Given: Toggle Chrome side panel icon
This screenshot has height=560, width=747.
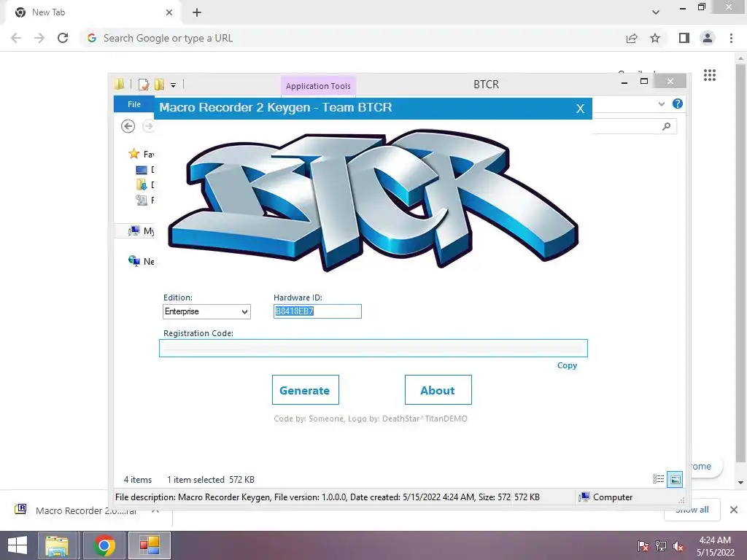Looking at the screenshot, I should click(x=684, y=38).
